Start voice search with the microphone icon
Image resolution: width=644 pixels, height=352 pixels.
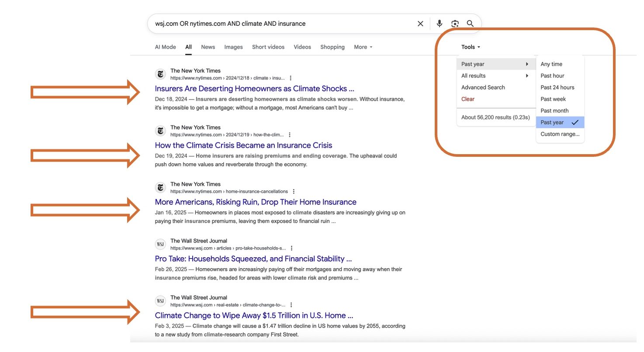[x=440, y=24]
